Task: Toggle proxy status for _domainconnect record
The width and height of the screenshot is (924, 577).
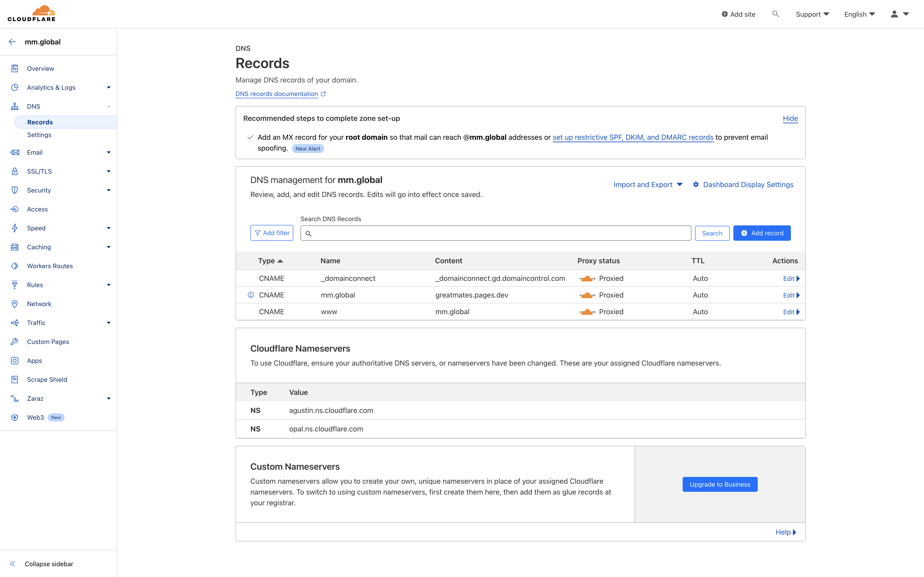Action: click(x=588, y=278)
